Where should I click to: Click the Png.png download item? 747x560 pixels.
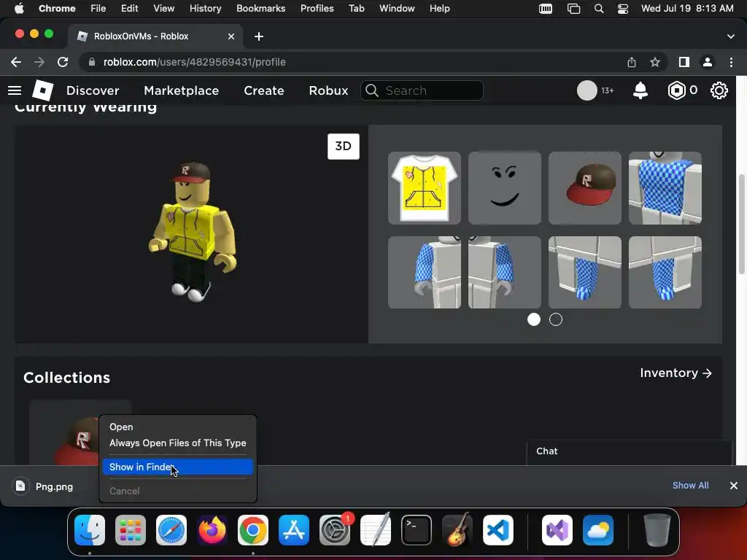(53, 486)
